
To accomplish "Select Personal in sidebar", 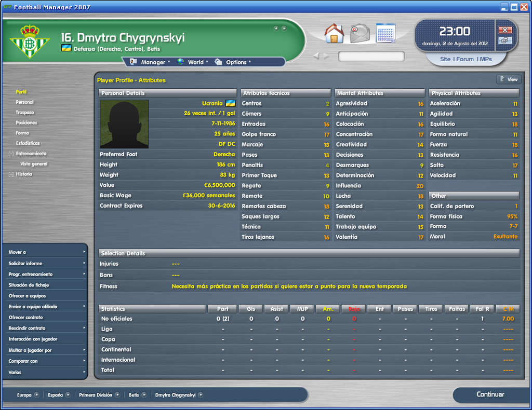I will pos(25,102).
